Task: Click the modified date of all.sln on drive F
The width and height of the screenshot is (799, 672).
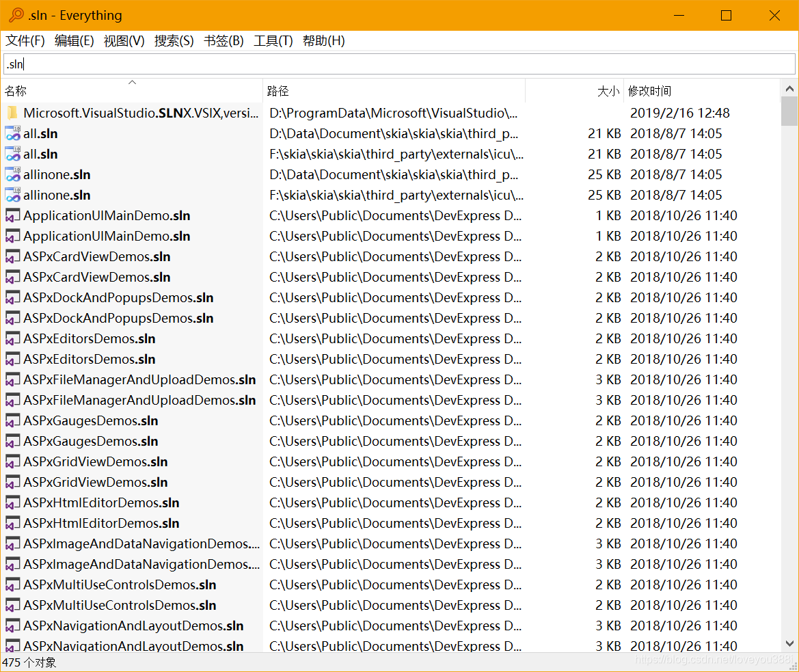Action: [x=676, y=154]
